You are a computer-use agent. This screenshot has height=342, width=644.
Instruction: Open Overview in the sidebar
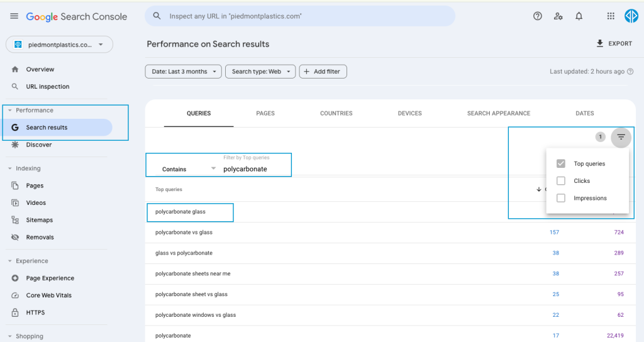point(40,69)
